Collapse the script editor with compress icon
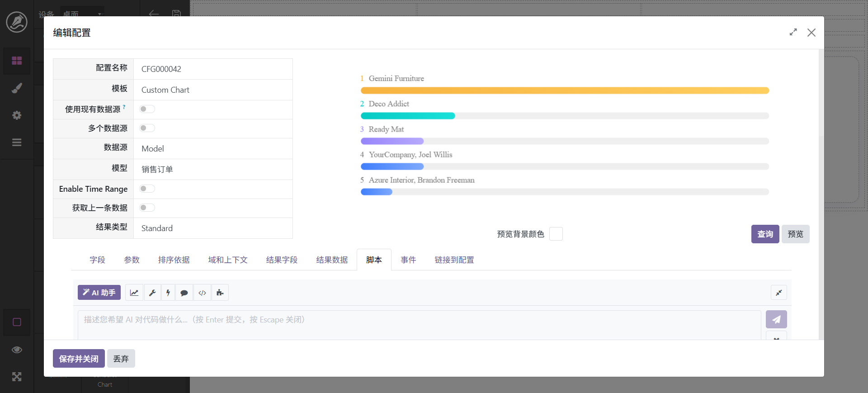Image resolution: width=868 pixels, height=393 pixels. pos(778,293)
